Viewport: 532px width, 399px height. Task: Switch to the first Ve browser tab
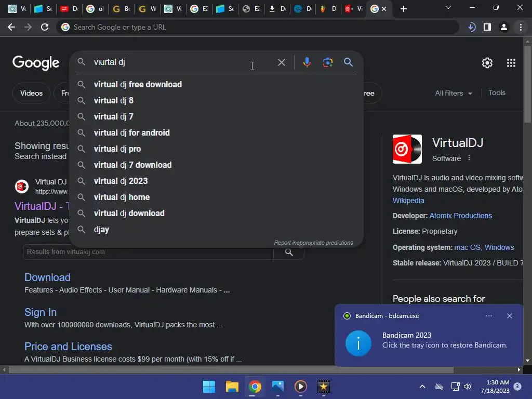[x=17, y=9]
